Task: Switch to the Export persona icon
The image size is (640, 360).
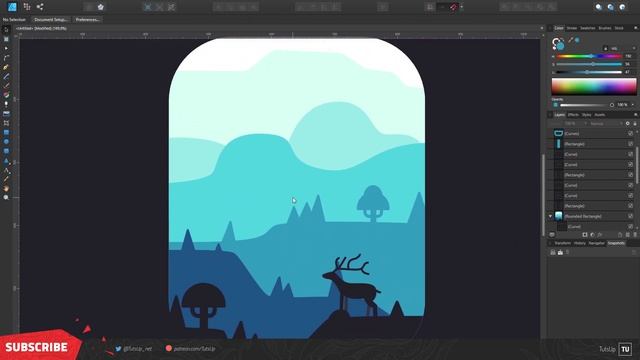Action: tap(40, 7)
